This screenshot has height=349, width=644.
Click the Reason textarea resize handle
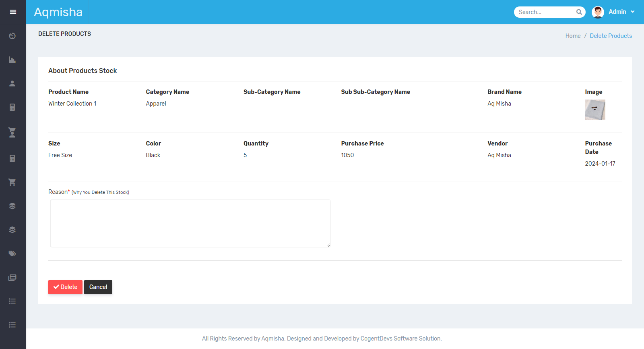click(x=328, y=245)
